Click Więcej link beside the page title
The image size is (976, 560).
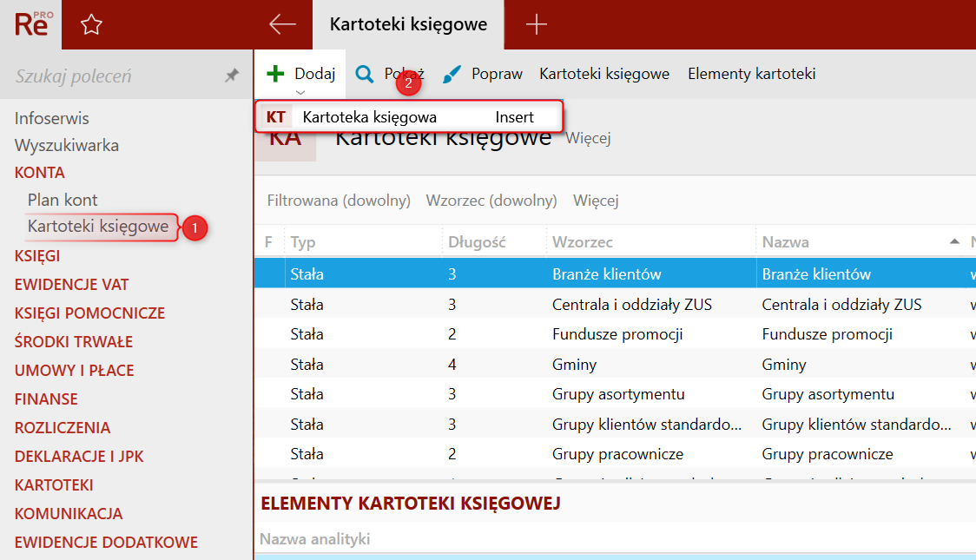[x=588, y=137]
